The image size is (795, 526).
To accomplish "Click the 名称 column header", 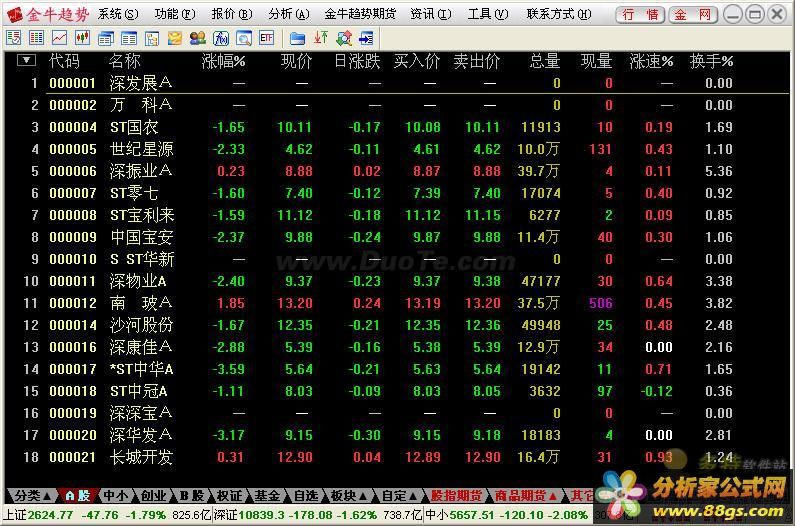I will [x=124, y=61].
